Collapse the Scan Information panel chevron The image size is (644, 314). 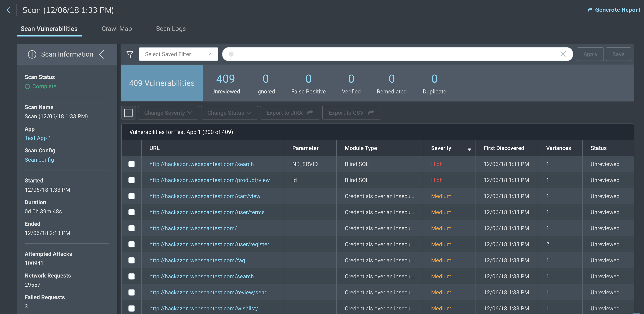click(x=102, y=54)
